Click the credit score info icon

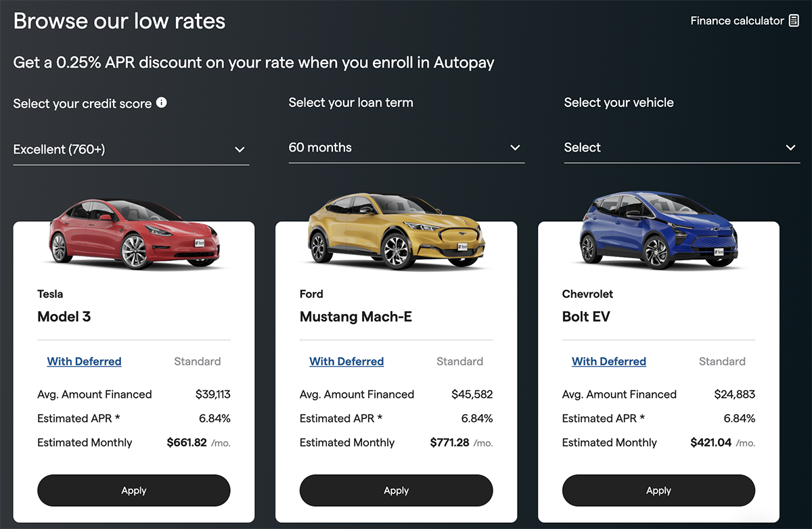pyautogui.click(x=161, y=103)
